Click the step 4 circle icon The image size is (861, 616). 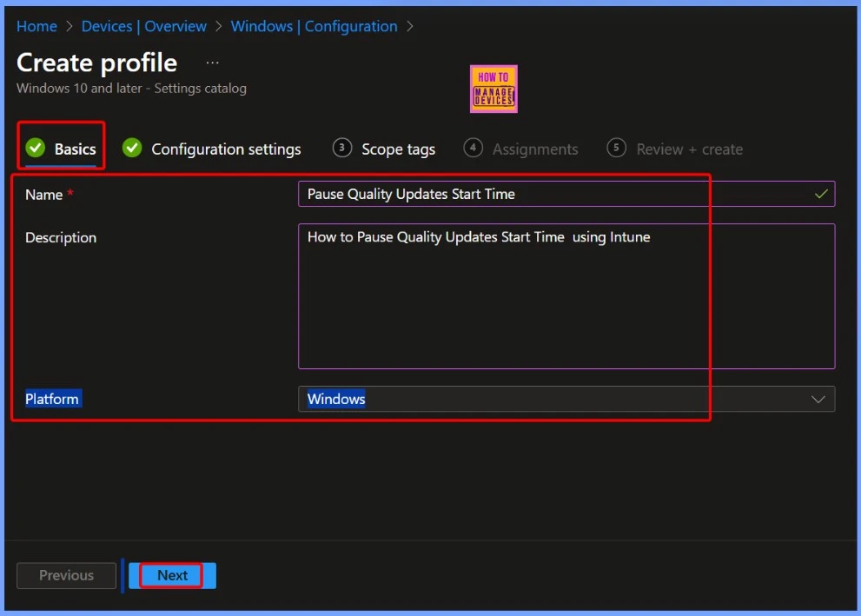tap(473, 148)
